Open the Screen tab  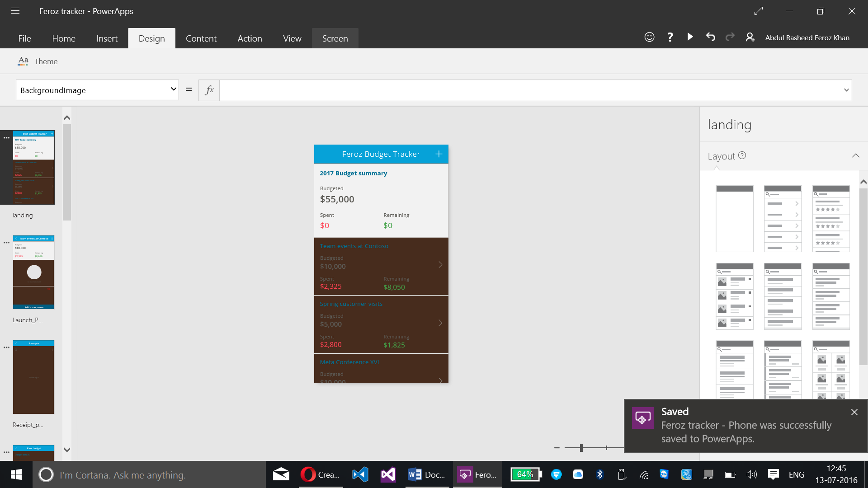pos(335,38)
